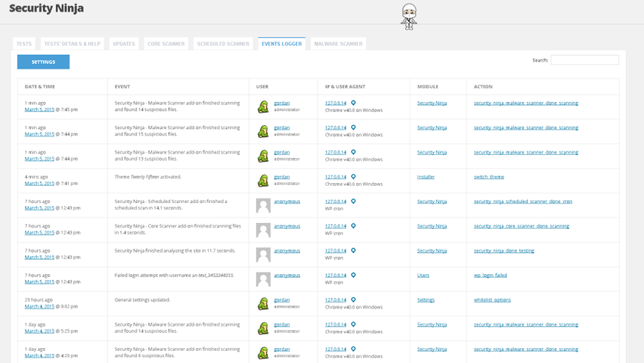Open the Malware Scanner tab
644x363 pixels.
coord(338,44)
